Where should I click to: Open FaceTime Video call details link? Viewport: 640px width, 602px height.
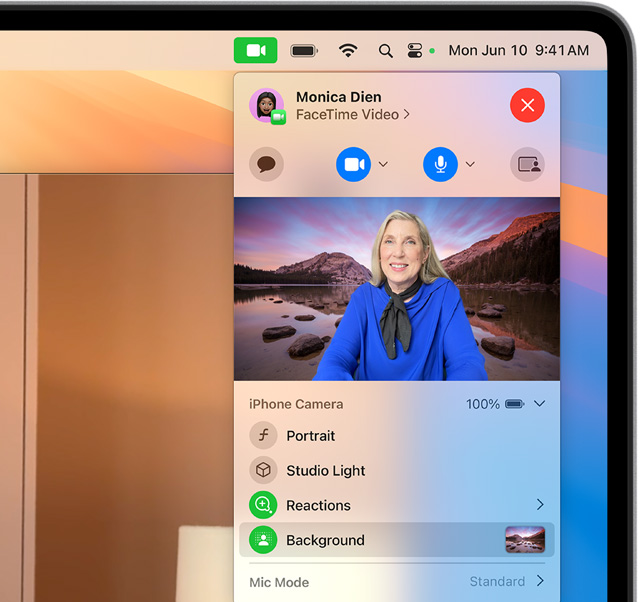click(x=353, y=115)
